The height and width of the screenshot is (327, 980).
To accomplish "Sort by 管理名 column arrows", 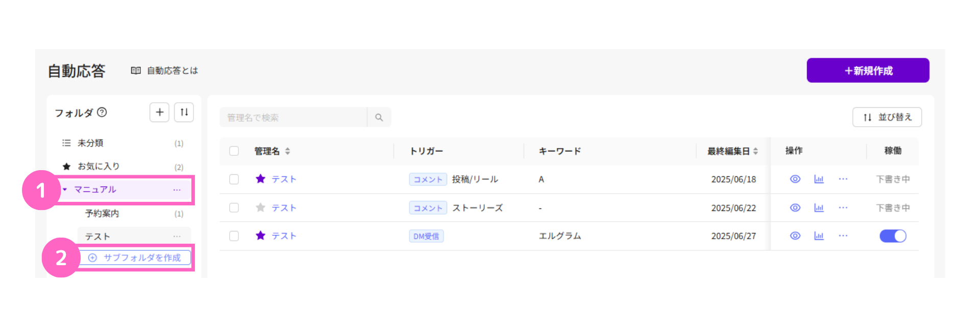I will coord(287,151).
